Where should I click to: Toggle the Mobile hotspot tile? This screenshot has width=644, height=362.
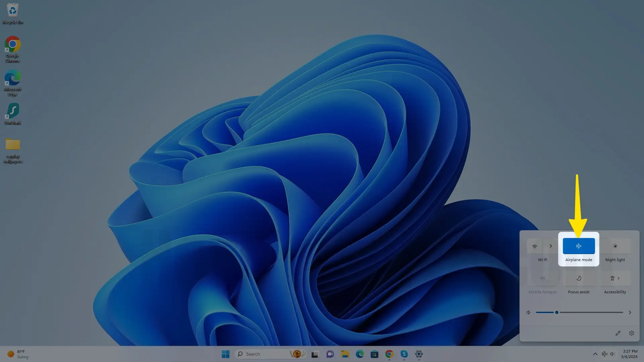pyautogui.click(x=542, y=279)
